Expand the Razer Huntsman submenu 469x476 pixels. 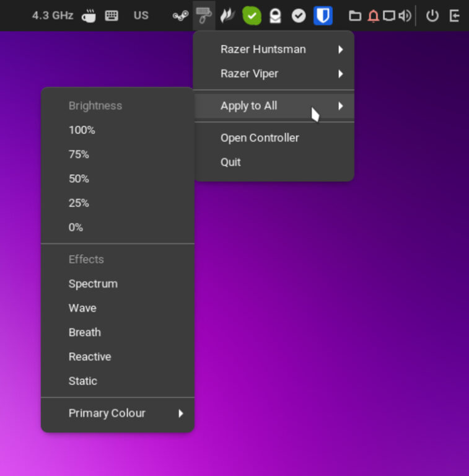[274, 49]
